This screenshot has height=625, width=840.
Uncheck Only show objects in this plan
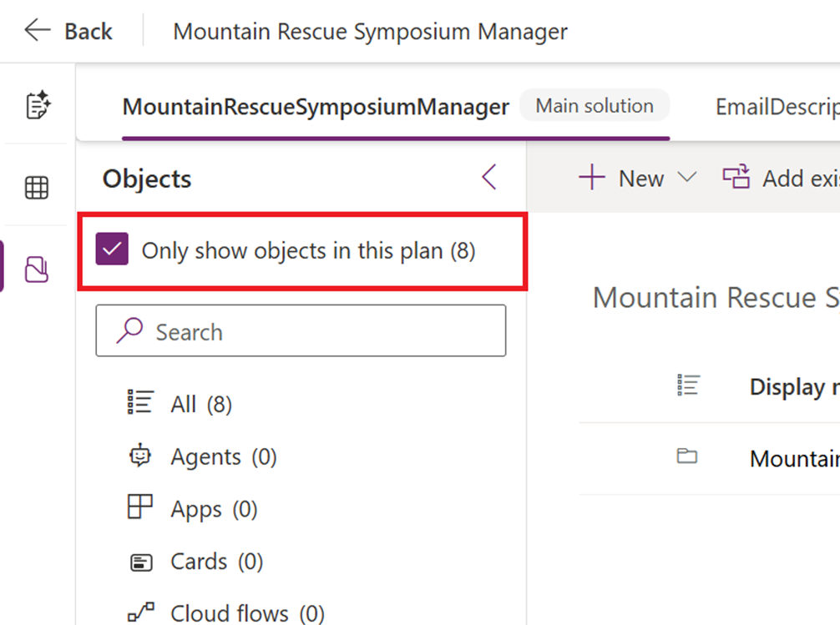point(113,250)
